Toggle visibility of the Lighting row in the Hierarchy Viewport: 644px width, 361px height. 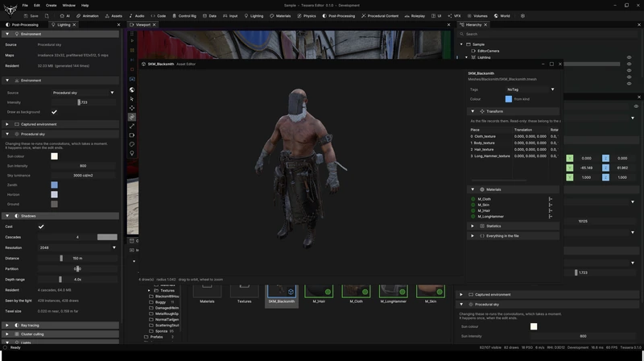click(629, 57)
